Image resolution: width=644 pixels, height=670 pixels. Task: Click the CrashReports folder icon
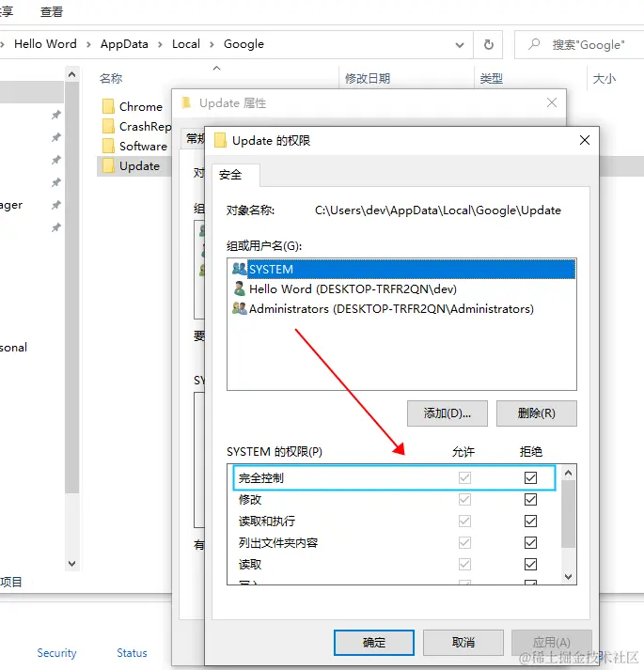point(109,127)
